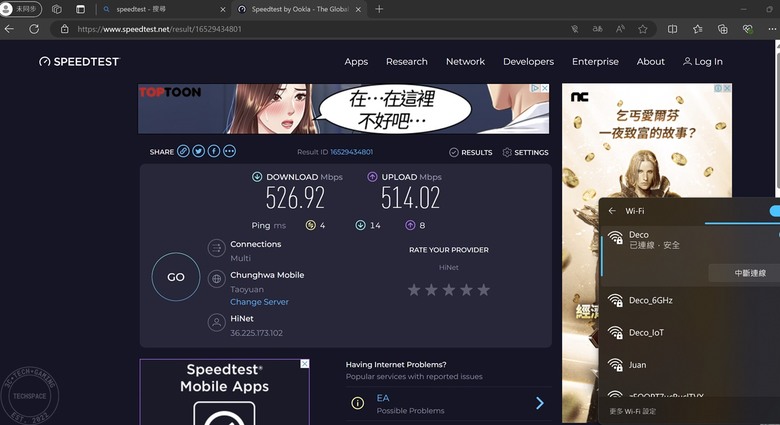The width and height of the screenshot is (780, 425).
Task: Close the TOPTOON banner ad
Action: click(545, 88)
